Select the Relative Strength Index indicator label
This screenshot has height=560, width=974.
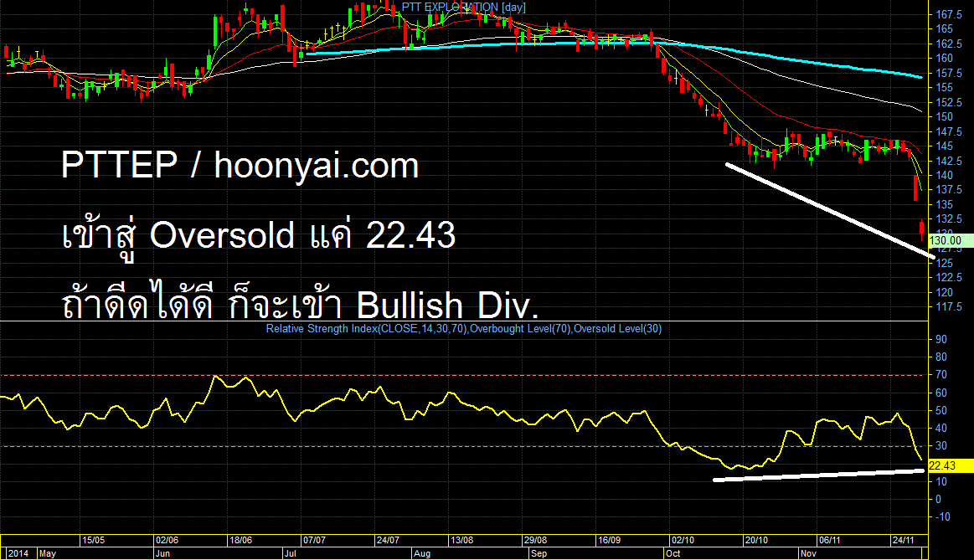(x=463, y=328)
